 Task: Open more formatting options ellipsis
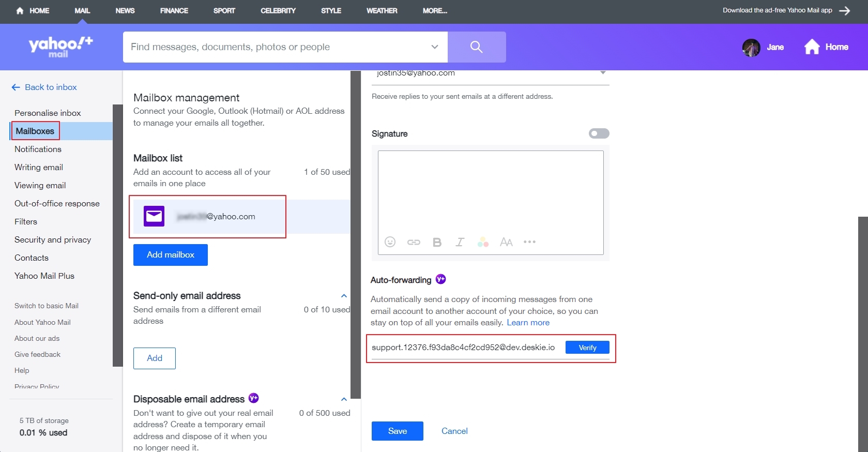529,242
